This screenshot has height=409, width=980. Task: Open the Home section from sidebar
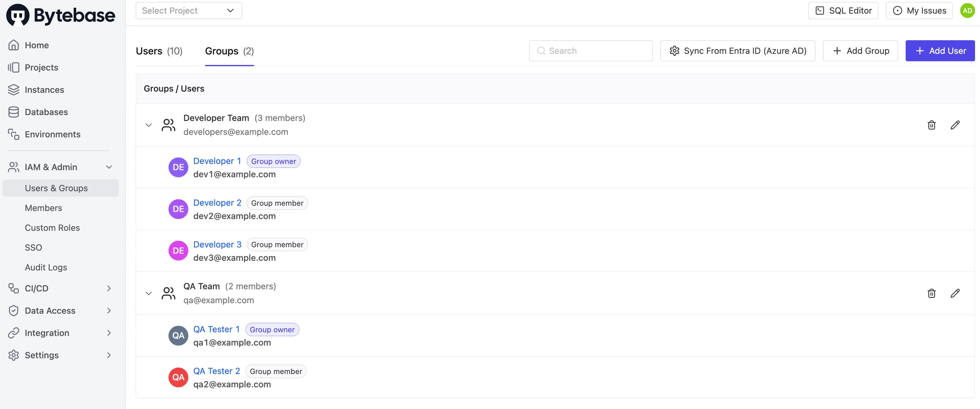[x=37, y=45]
